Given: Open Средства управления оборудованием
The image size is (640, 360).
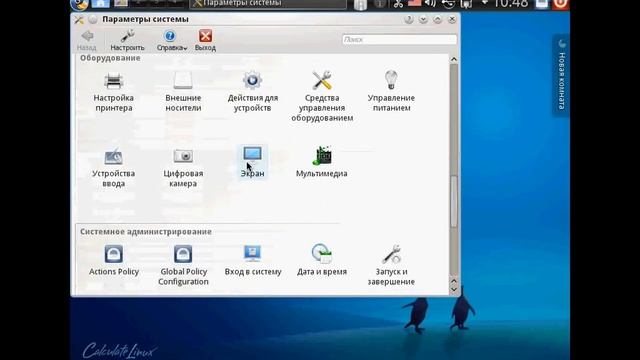Looking at the screenshot, I should [x=322, y=97].
